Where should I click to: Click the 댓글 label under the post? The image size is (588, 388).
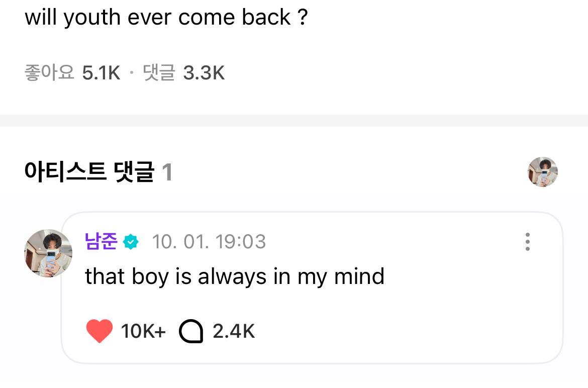click(x=159, y=73)
